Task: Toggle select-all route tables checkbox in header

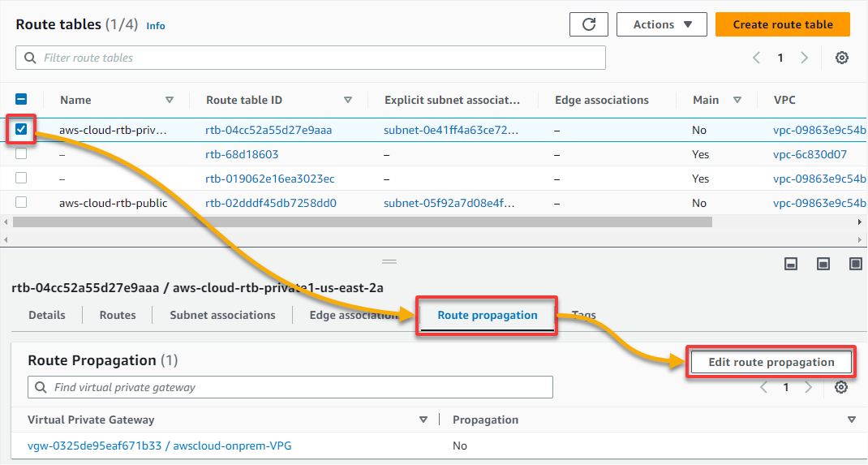Action: coord(21,100)
